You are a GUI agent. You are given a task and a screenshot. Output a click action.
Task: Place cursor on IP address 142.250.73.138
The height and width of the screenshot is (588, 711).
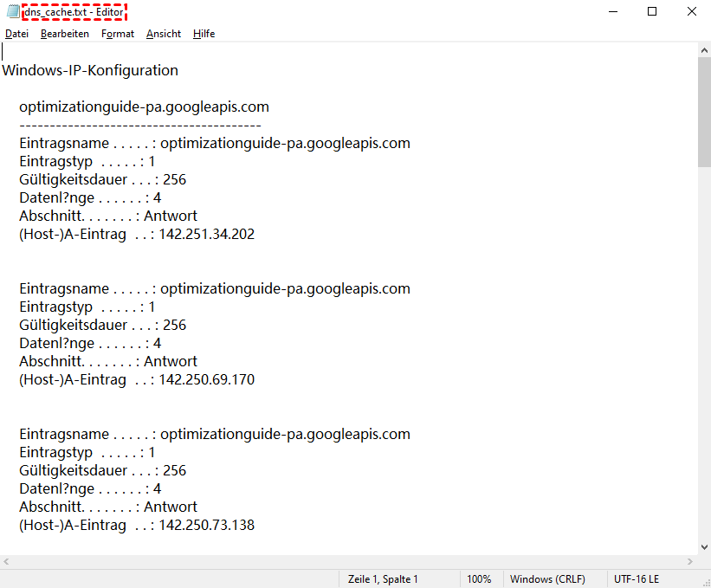pos(206,525)
